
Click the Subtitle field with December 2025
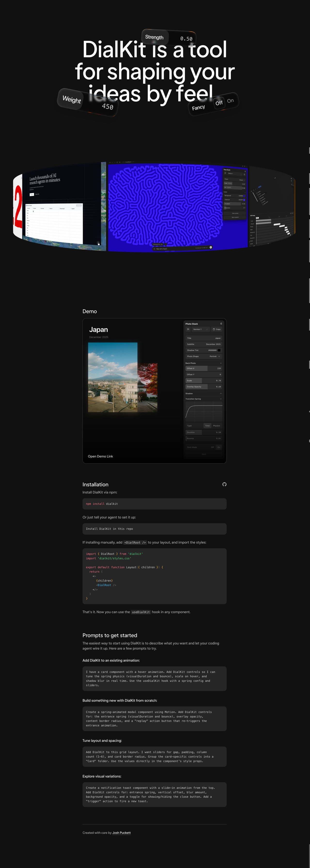click(204, 344)
